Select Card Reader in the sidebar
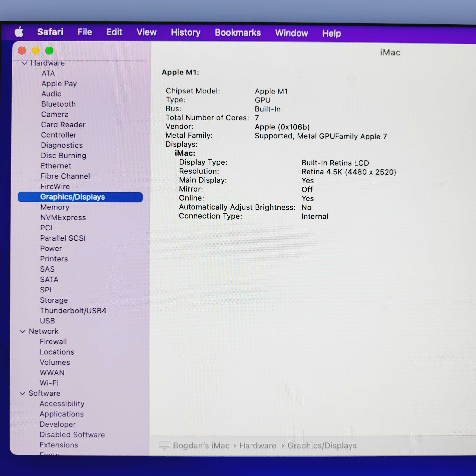Viewport: 476px width, 476px height. (63, 125)
